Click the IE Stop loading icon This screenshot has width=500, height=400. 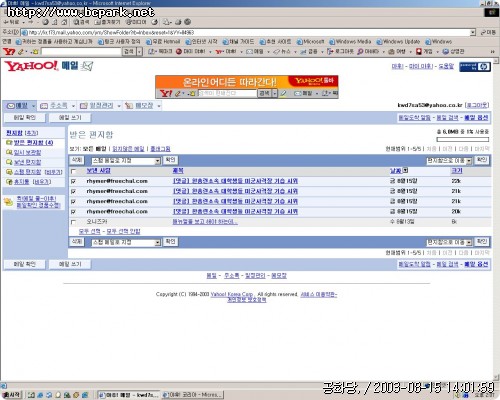pyautogui.click(x=45, y=22)
